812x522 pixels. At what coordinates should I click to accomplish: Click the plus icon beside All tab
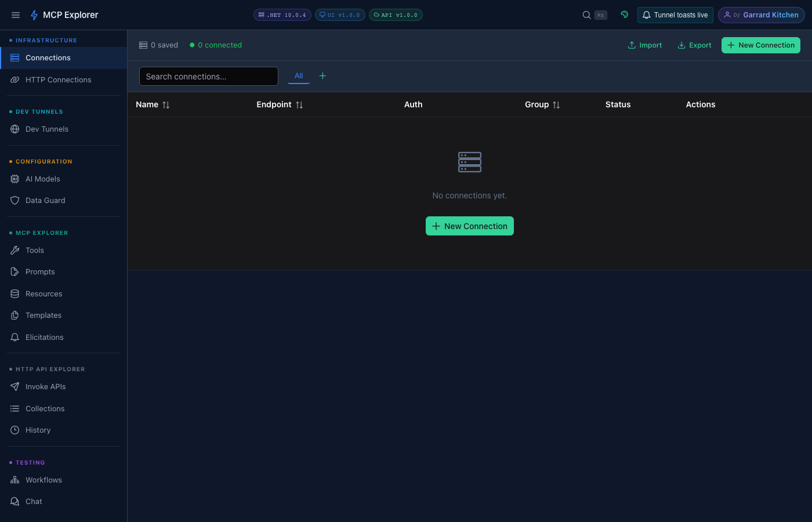(x=322, y=76)
